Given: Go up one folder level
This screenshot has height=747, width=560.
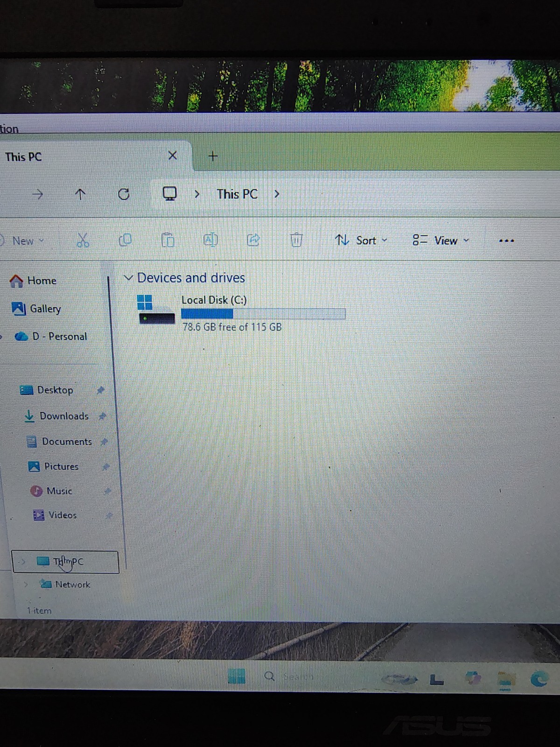Looking at the screenshot, I should pyautogui.click(x=80, y=194).
